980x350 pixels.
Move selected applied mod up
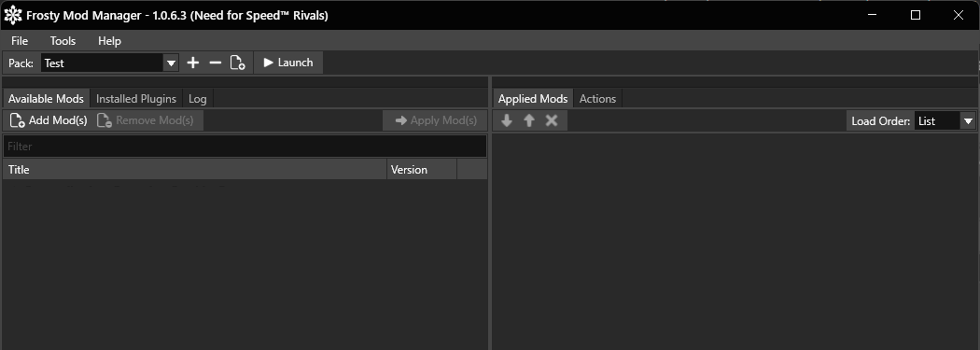pyautogui.click(x=529, y=121)
